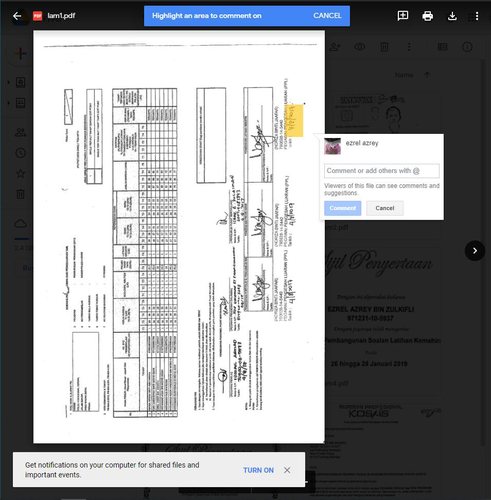Click the yellow highlighted area on PDF
Image resolution: width=491 pixels, height=500 pixels.
[x=295, y=120]
